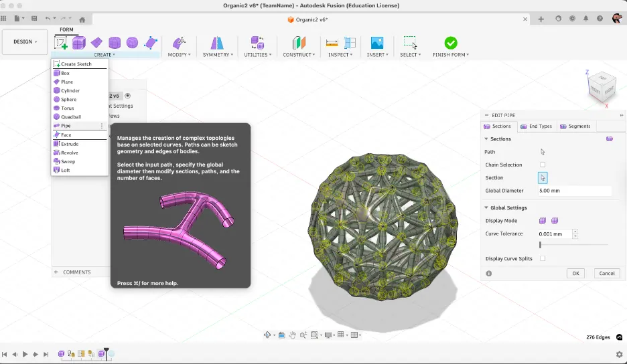Collapse the Global Settings expander
Screen dimensions: 627x364
click(x=486, y=208)
